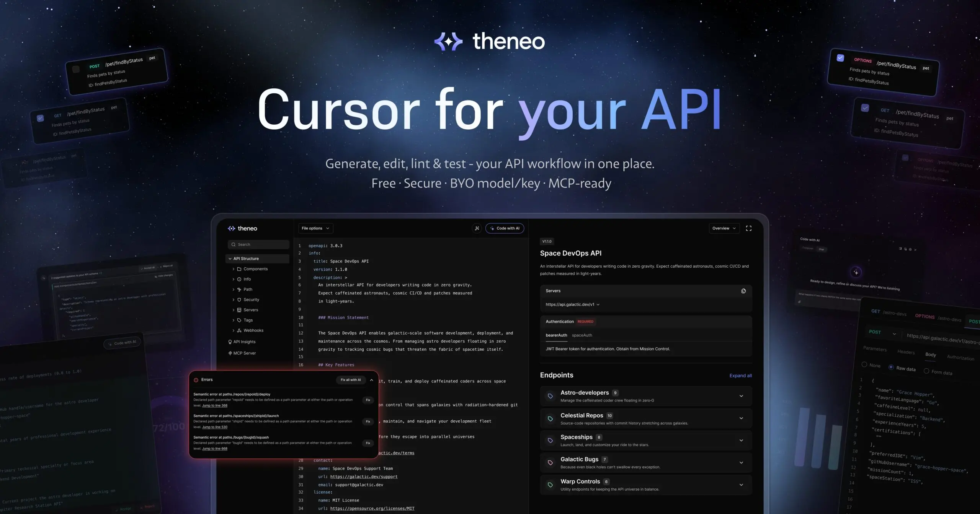Click the API Insights lightbulb icon
Viewport: 980px width, 514px height.
click(x=230, y=342)
